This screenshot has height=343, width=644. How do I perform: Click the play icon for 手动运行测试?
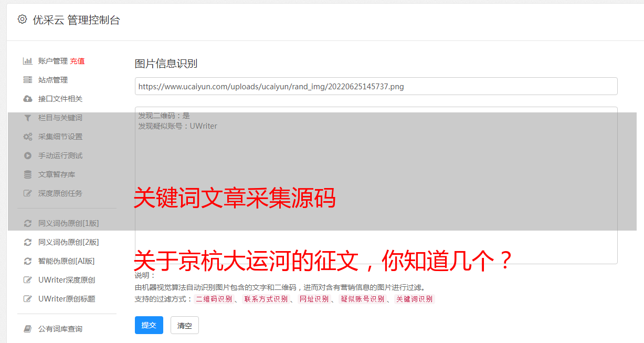[28, 155]
